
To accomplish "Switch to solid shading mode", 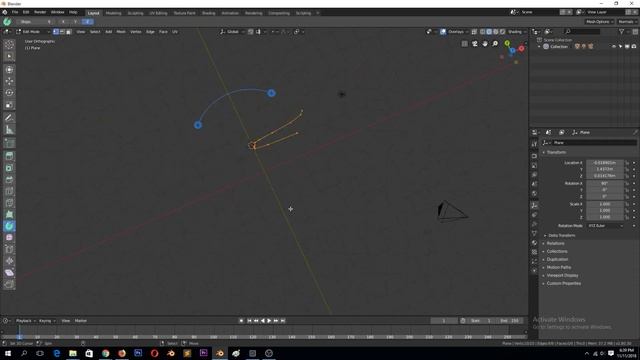I will point(489,31).
